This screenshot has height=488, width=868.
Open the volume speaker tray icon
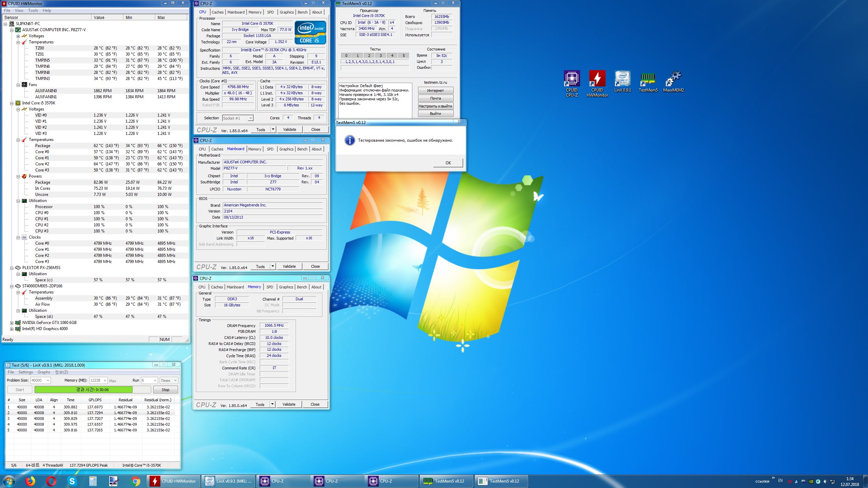825,481
